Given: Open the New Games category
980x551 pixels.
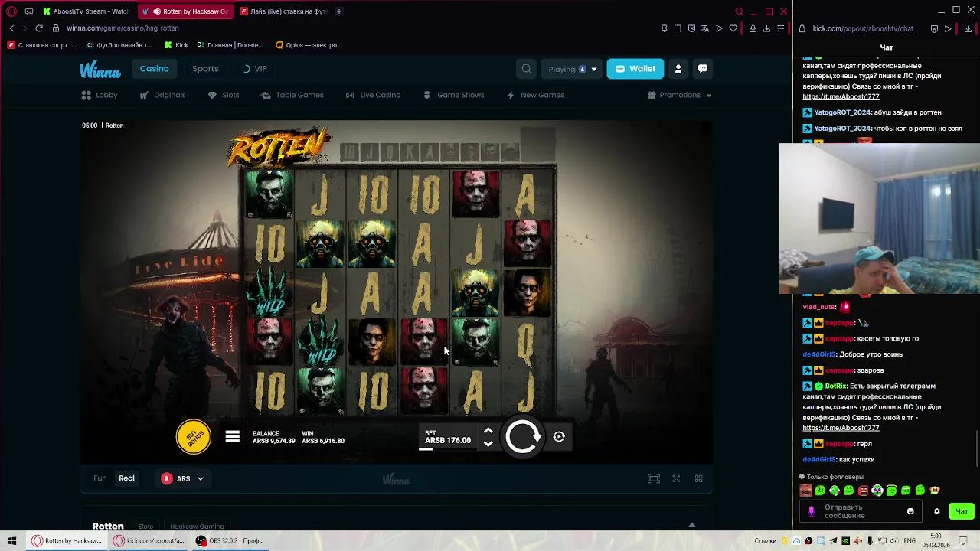Looking at the screenshot, I should coord(535,95).
